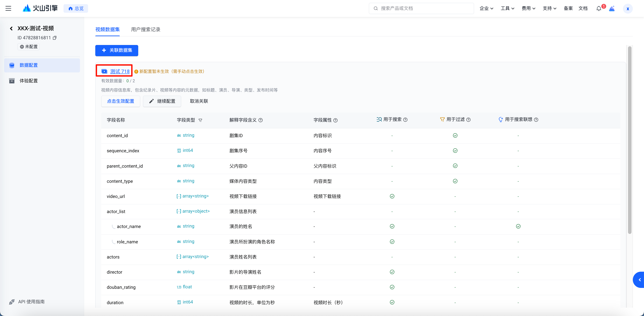This screenshot has height=316, width=644.
Task: Copy the project ID number
Action: pyautogui.click(x=55, y=38)
